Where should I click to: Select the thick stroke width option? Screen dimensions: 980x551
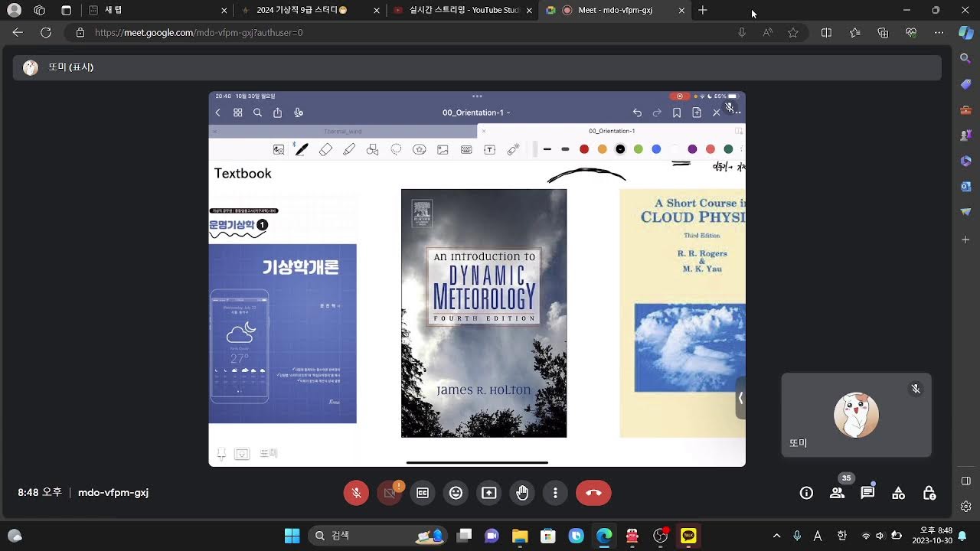tap(566, 149)
